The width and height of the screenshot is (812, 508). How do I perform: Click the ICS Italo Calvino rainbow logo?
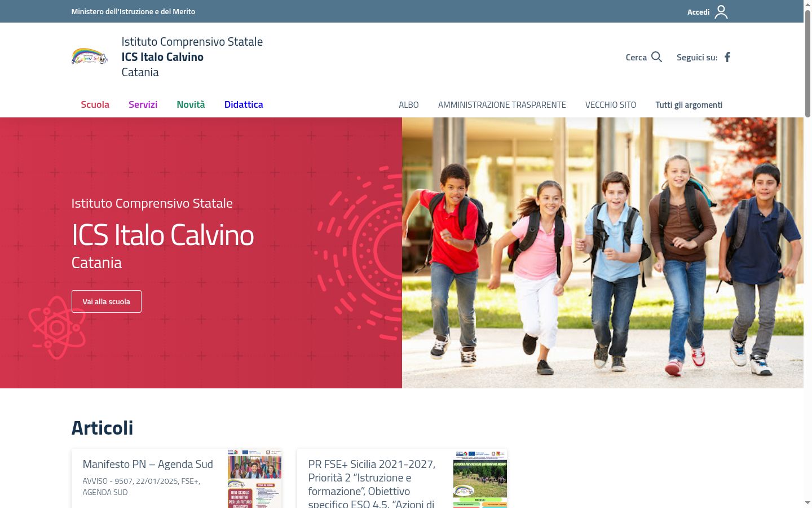[90, 56]
